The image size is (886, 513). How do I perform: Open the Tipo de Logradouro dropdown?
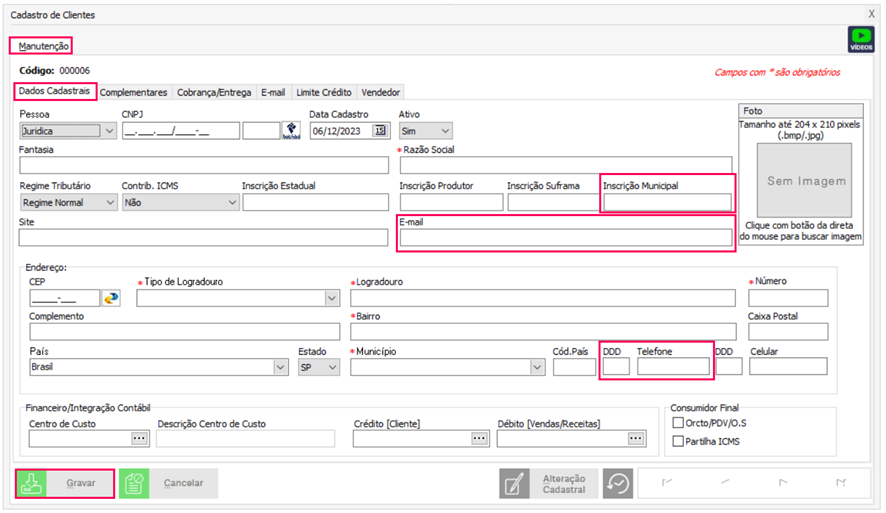pyautogui.click(x=331, y=298)
